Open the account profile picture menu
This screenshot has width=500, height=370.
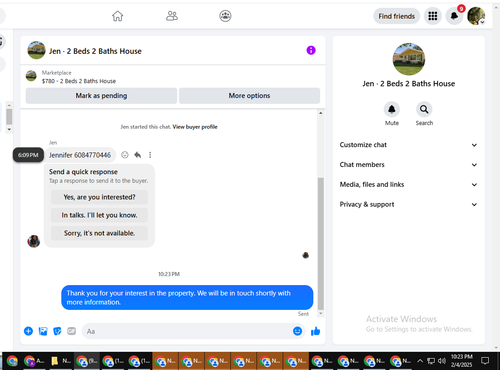(476, 16)
